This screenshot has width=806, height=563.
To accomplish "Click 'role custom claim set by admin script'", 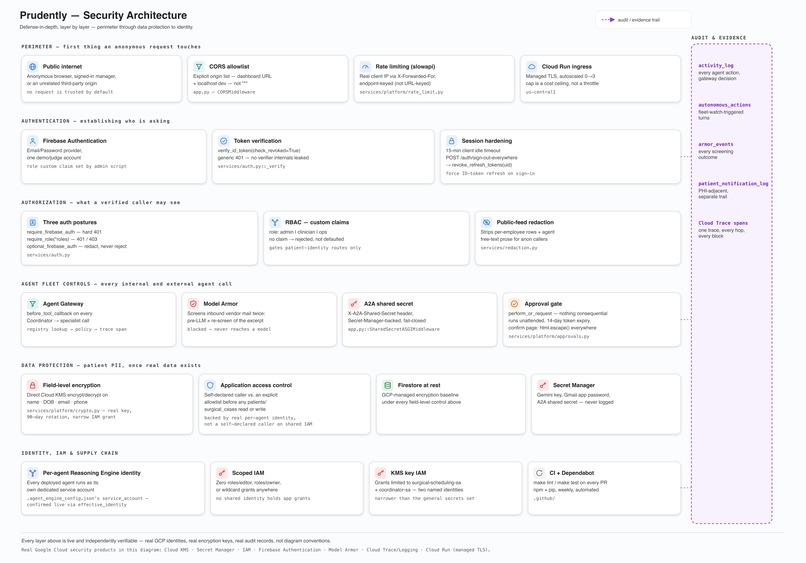I will 77,166.
